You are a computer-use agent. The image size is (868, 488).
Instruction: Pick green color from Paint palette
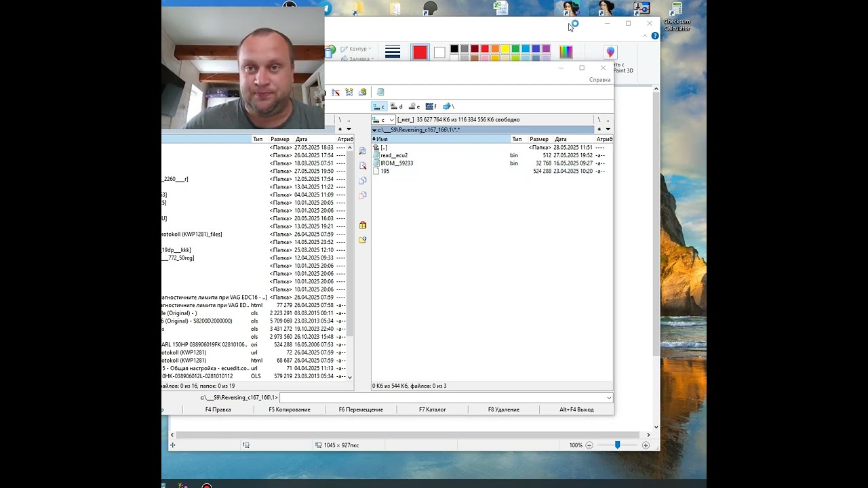[x=515, y=49]
